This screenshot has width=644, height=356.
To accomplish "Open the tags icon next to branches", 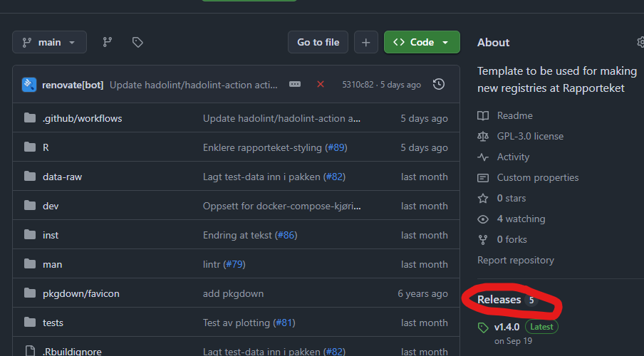I will click(x=137, y=42).
